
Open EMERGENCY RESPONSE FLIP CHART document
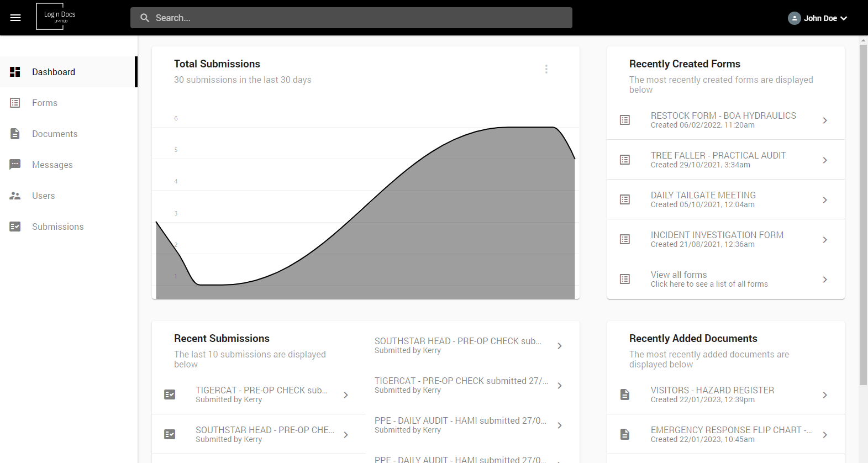[726, 434]
